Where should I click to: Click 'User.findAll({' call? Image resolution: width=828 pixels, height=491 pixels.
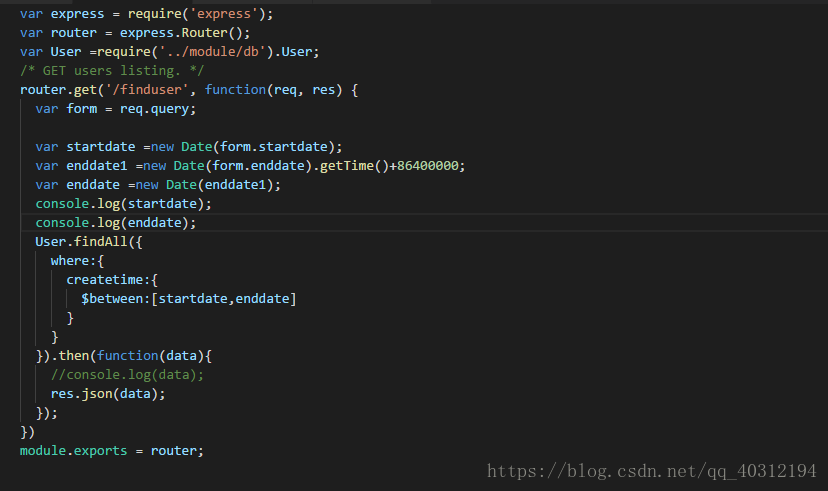coord(89,242)
